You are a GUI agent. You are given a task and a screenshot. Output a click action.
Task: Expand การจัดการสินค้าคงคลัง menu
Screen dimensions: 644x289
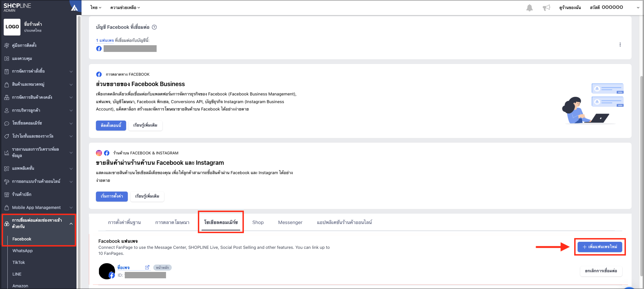tap(71, 97)
